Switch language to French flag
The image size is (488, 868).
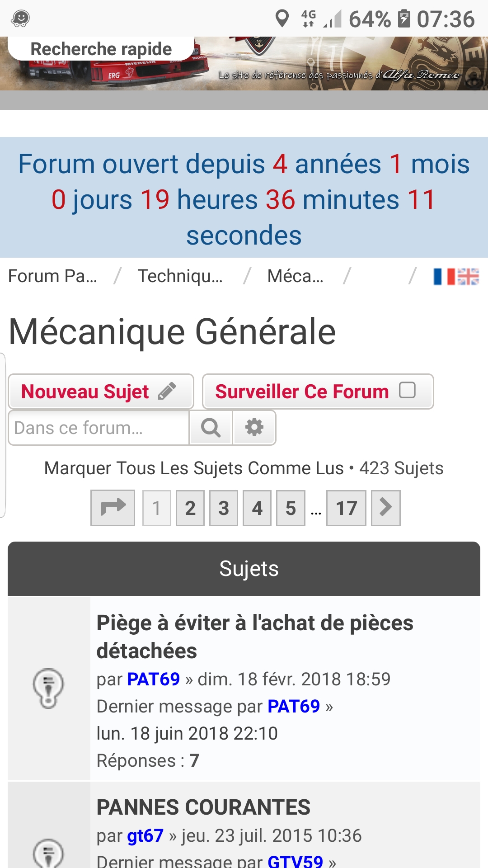click(444, 276)
